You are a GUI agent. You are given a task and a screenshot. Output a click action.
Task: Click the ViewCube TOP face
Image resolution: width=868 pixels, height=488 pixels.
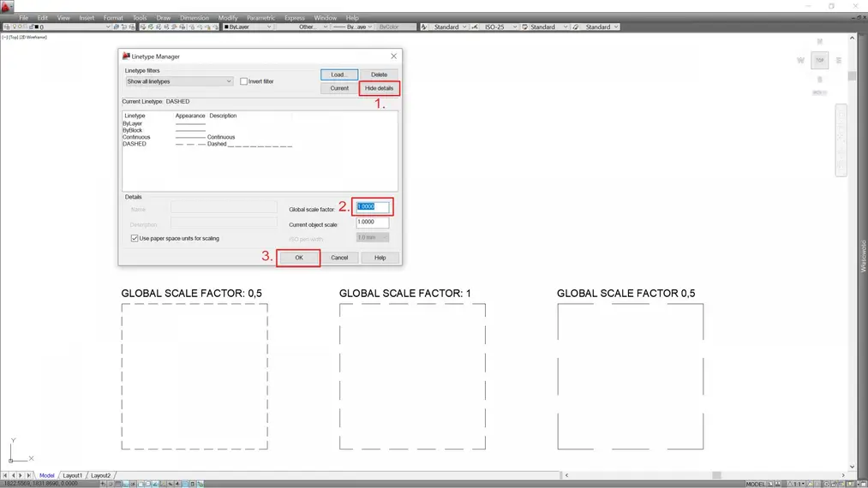[820, 60]
